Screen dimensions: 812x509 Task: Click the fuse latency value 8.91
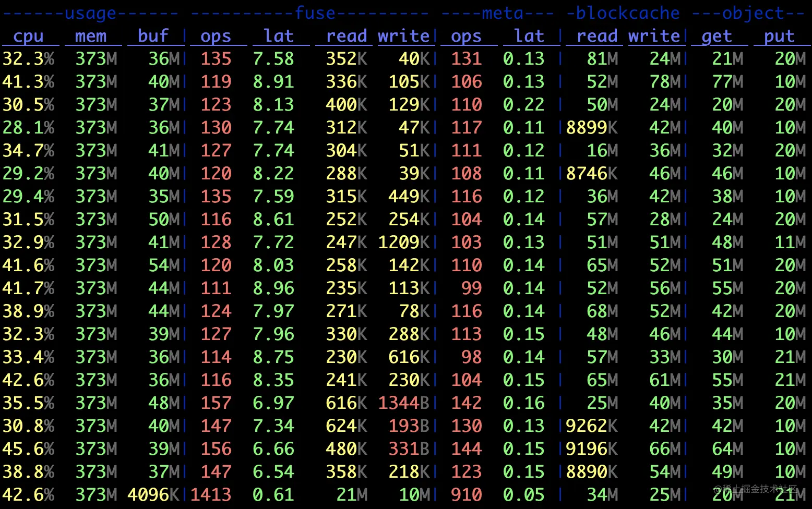coord(273,82)
